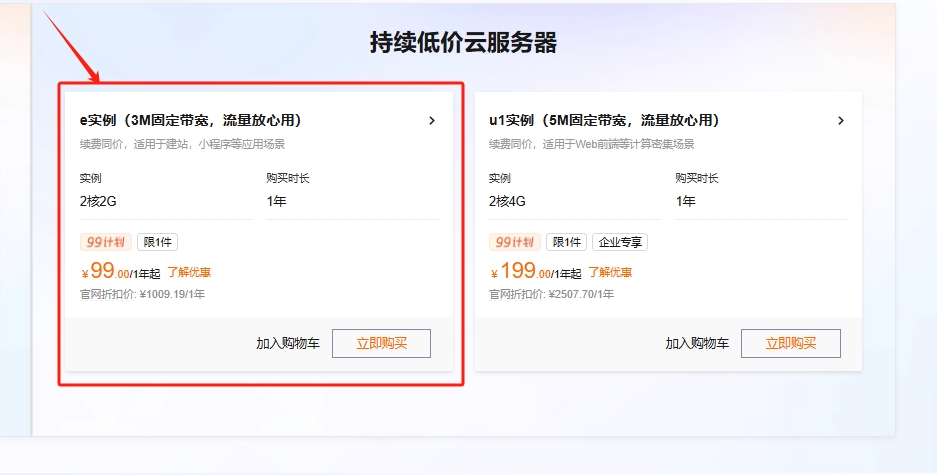
Task: Open 了解优惠 link on ¥199 plan
Action: click(610, 272)
